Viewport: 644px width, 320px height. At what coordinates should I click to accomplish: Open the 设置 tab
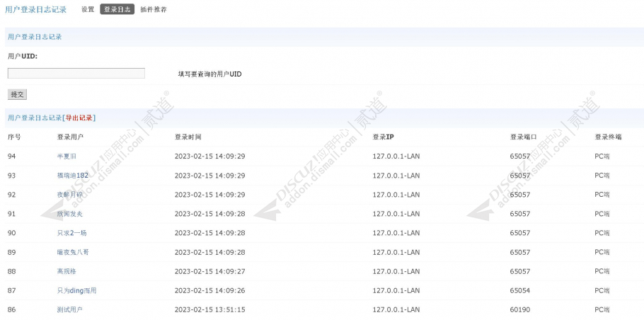[x=88, y=9]
